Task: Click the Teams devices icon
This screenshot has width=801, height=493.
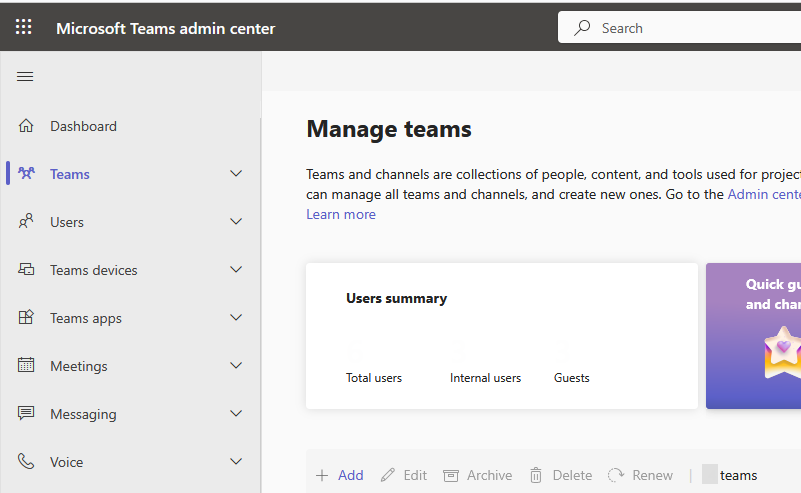Action: tap(26, 270)
